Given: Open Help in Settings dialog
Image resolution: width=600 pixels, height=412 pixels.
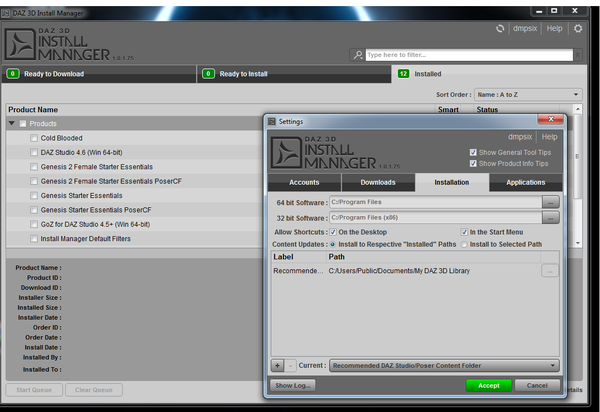Looking at the screenshot, I should [x=549, y=137].
